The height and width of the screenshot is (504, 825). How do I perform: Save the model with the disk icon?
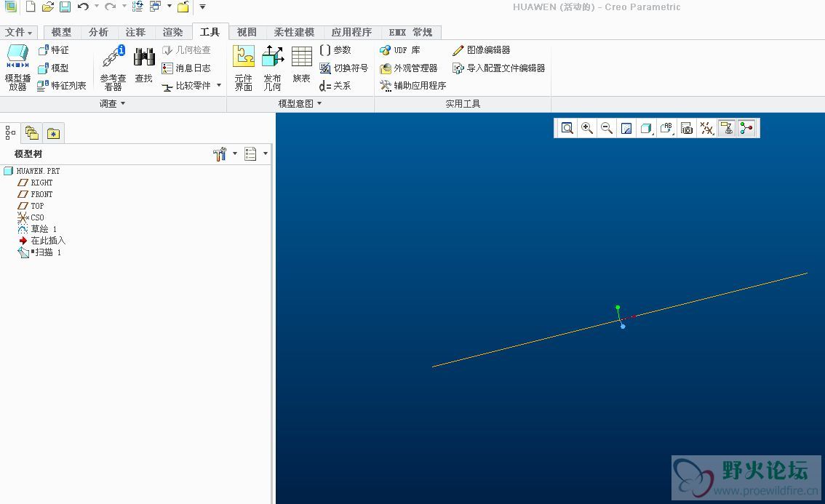coord(65,7)
